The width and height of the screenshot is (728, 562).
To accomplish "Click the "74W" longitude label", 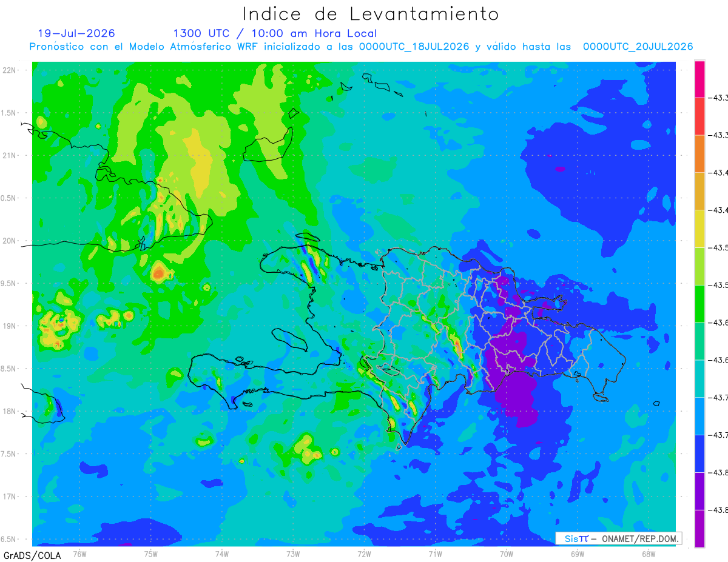I will pyautogui.click(x=222, y=554).
